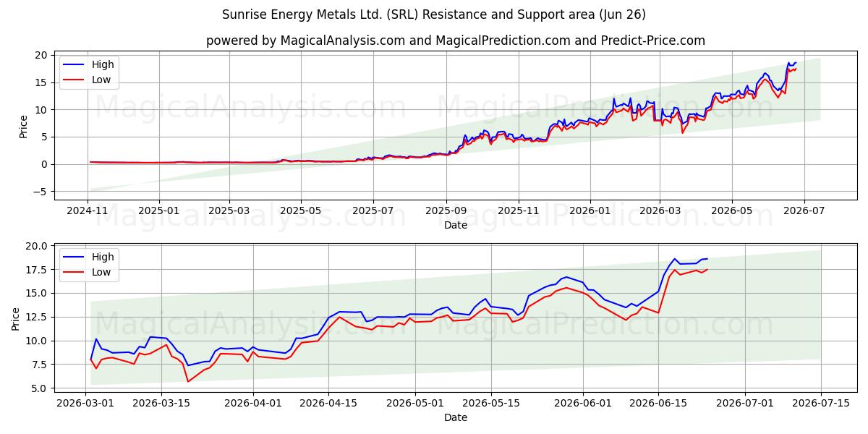The image size is (868, 434).
Task: Click the 2026-07 date tick label
Action: [x=804, y=210]
